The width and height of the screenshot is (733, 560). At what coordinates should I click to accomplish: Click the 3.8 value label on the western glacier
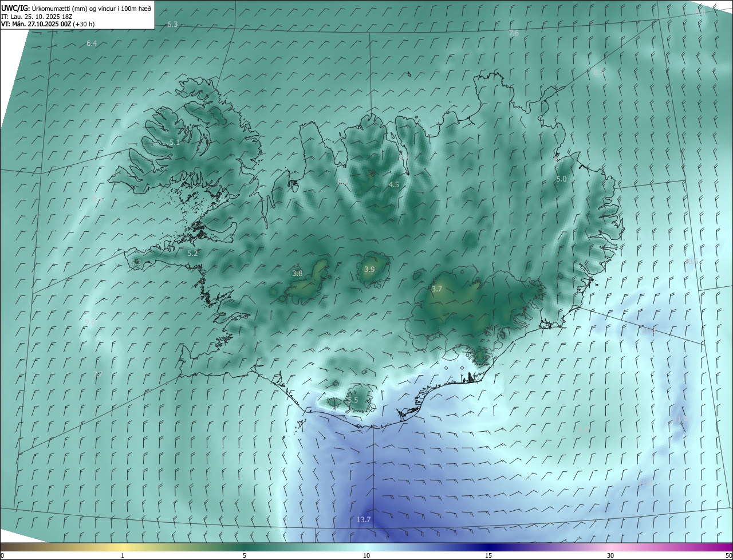[297, 274]
